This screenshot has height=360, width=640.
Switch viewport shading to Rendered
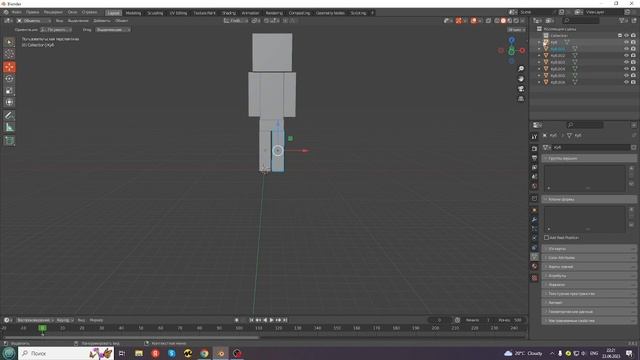[x=516, y=20]
